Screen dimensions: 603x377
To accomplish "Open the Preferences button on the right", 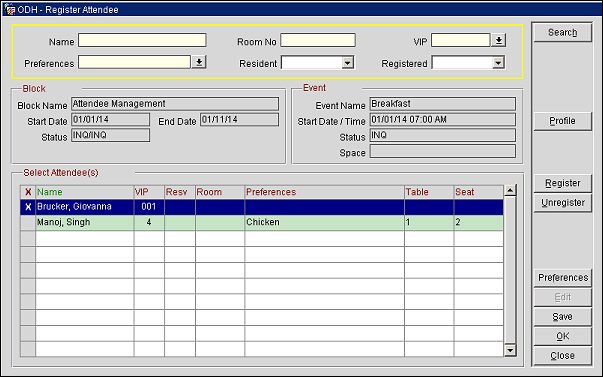I will pyautogui.click(x=562, y=278).
